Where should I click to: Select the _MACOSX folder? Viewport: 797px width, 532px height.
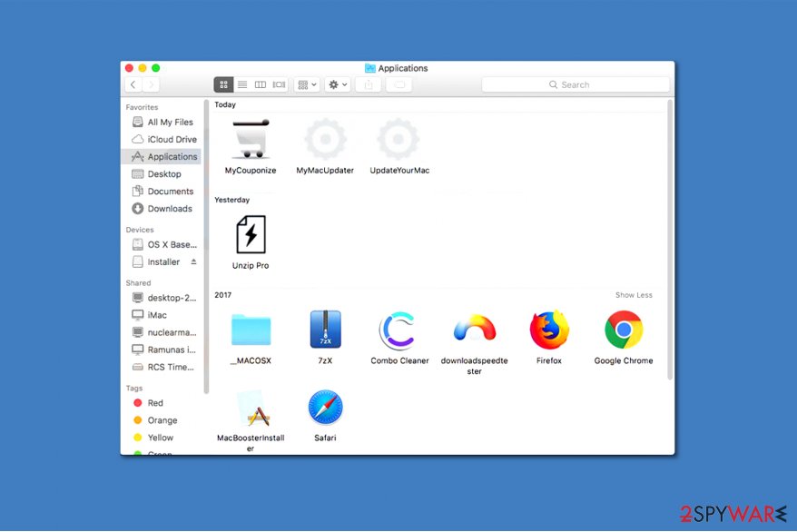pos(251,330)
